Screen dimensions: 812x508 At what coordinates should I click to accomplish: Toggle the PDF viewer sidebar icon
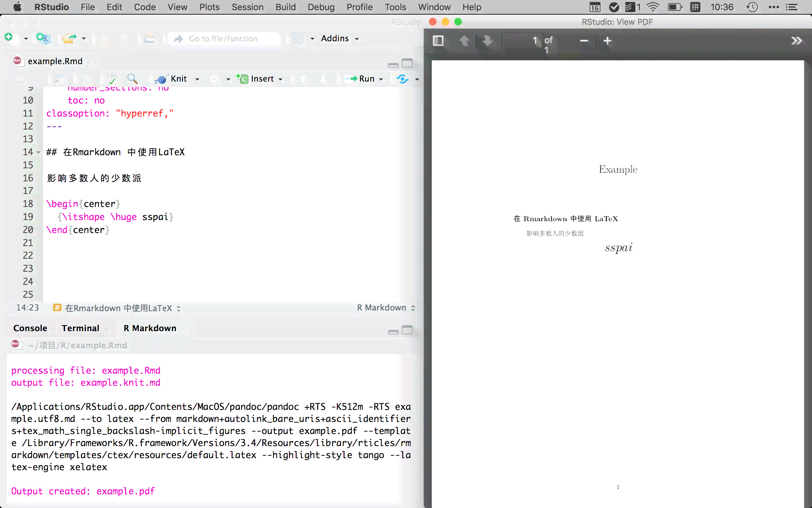(438, 41)
